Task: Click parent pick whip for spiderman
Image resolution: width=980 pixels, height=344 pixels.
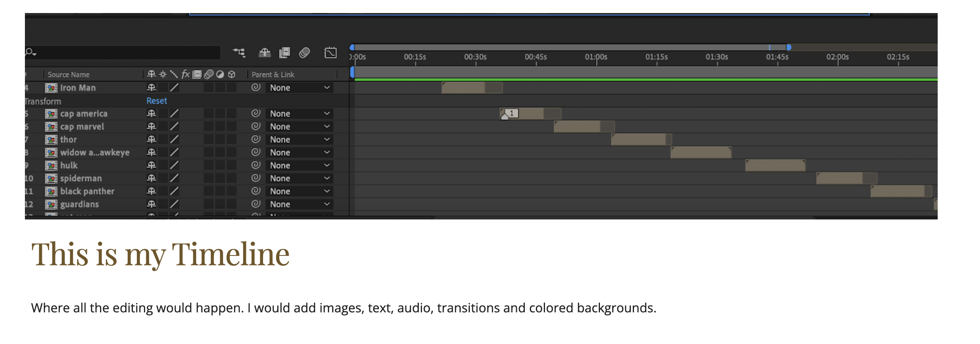Action: point(256,178)
